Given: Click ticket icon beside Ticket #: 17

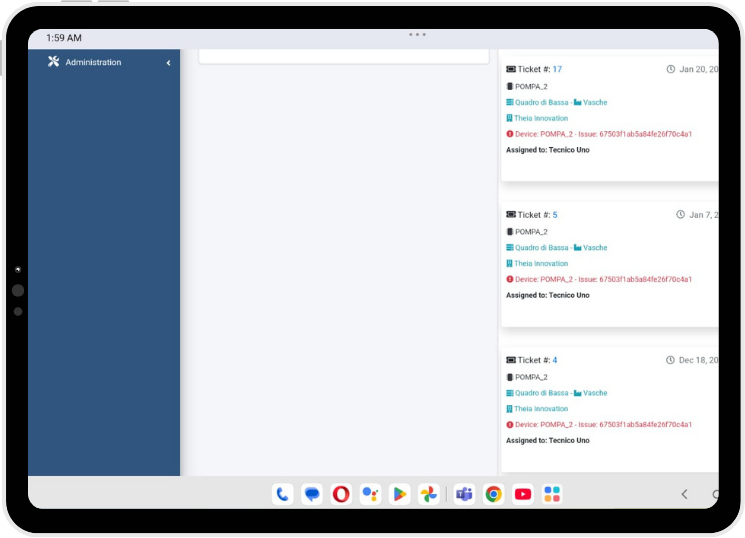Looking at the screenshot, I should tap(511, 69).
